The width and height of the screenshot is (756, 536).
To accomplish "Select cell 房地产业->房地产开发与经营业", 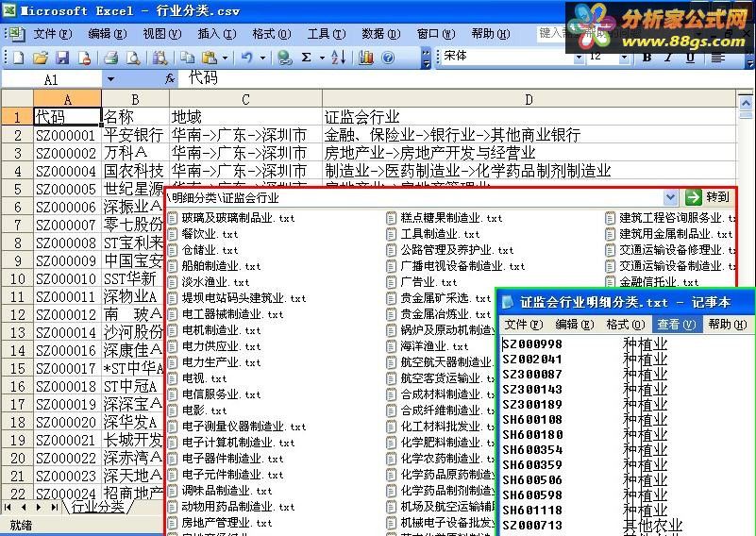I will 529,153.
